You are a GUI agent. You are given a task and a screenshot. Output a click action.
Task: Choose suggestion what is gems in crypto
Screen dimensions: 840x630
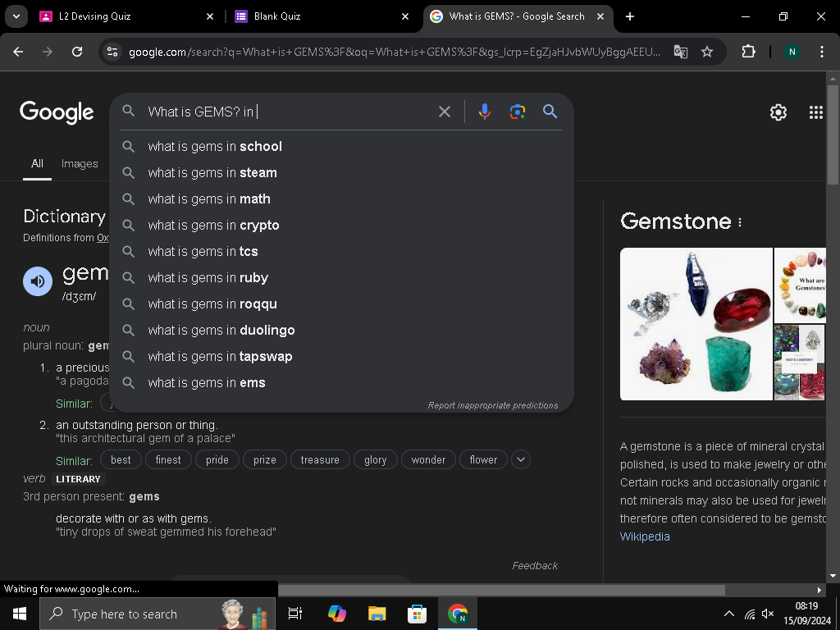341,225
